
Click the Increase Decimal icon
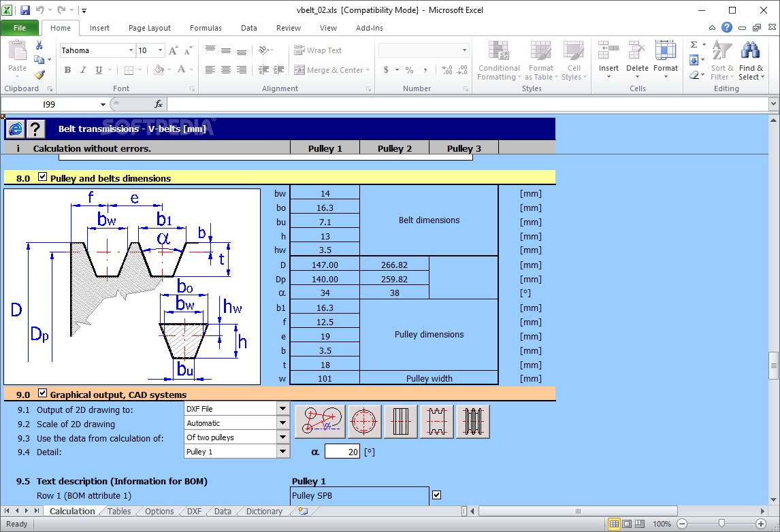click(446, 70)
